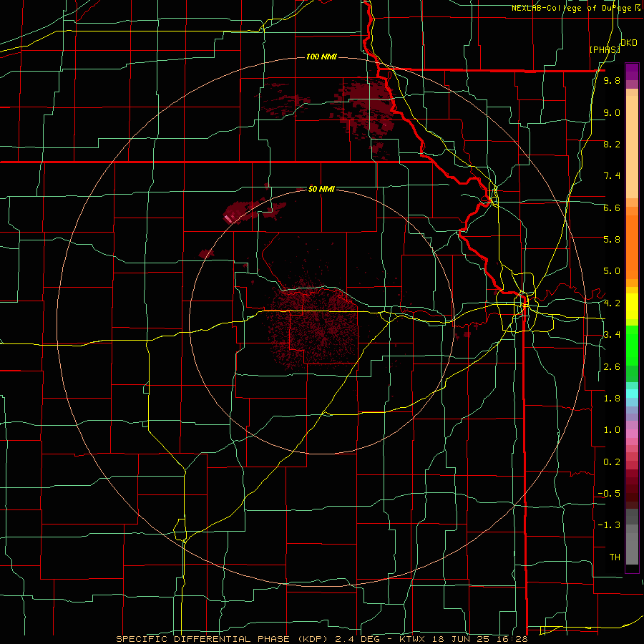Click the arrow logo after DuPage
Viewport: 644px width, 644px height.
click(638, 8)
